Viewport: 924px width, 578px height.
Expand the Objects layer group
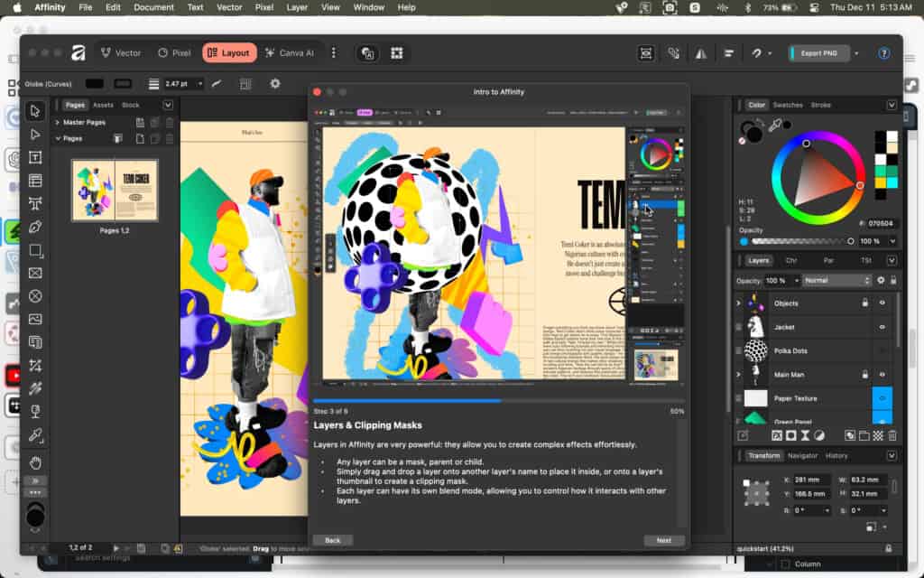tap(739, 303)
